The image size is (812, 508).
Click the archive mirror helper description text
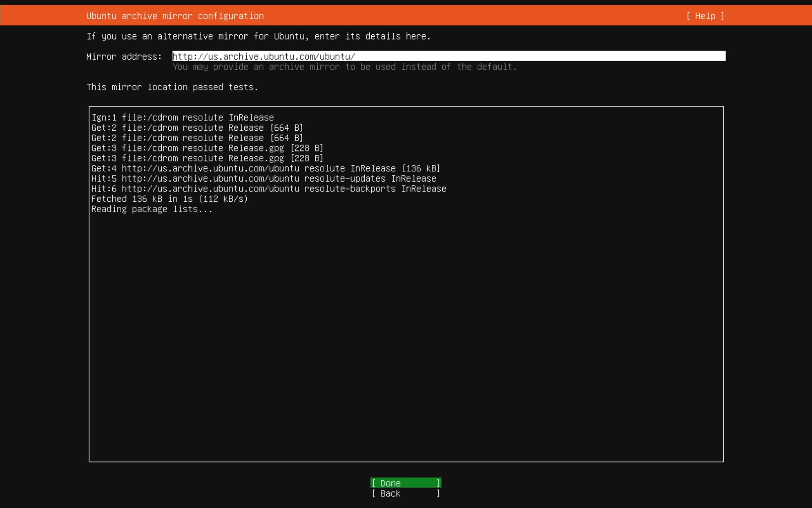(x=344, y=67)
